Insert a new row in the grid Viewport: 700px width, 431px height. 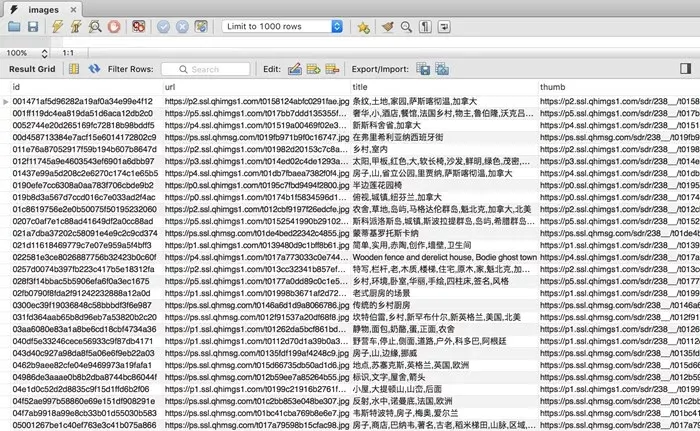pyautogui.click(x=313, y=69)
